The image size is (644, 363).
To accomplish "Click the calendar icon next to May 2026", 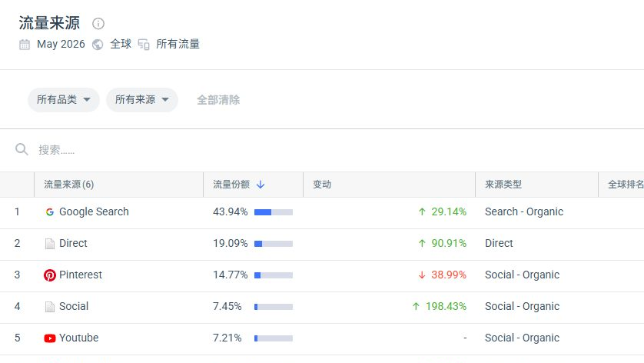I will click(x=25, y=45).
